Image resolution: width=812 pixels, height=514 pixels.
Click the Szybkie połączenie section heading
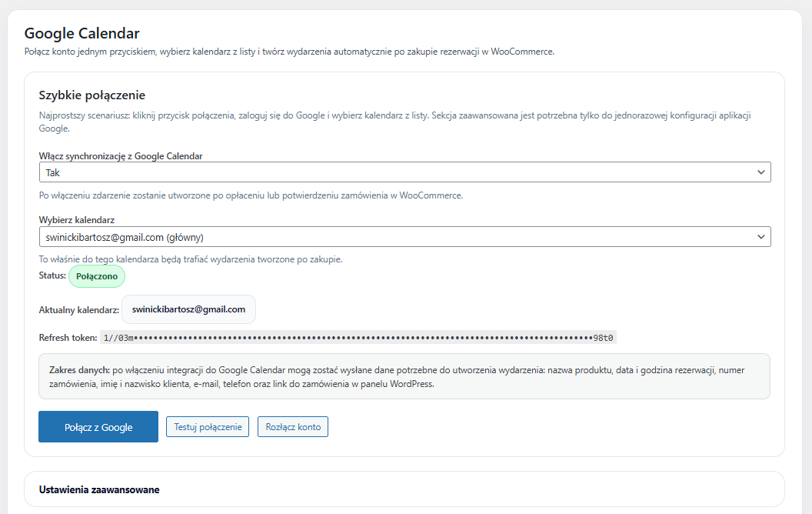point(92,95)
